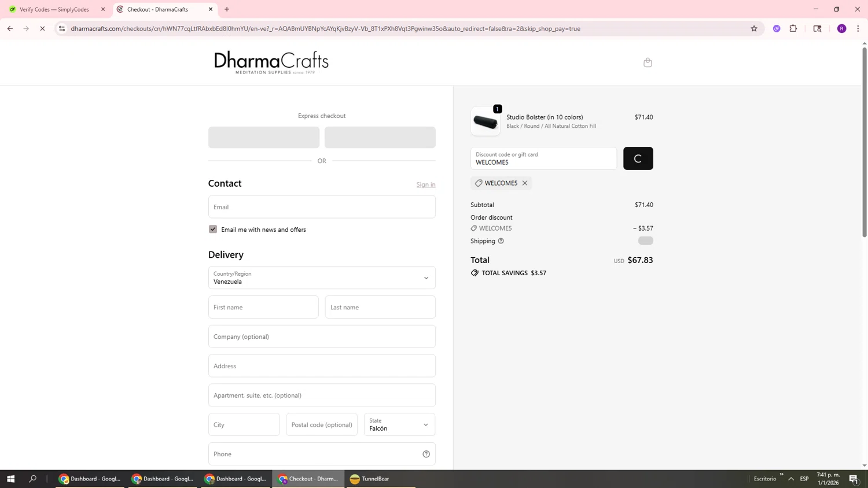Open Chrome profile avatar
This screenshot has height=488, width=868.
click(841, 28)
